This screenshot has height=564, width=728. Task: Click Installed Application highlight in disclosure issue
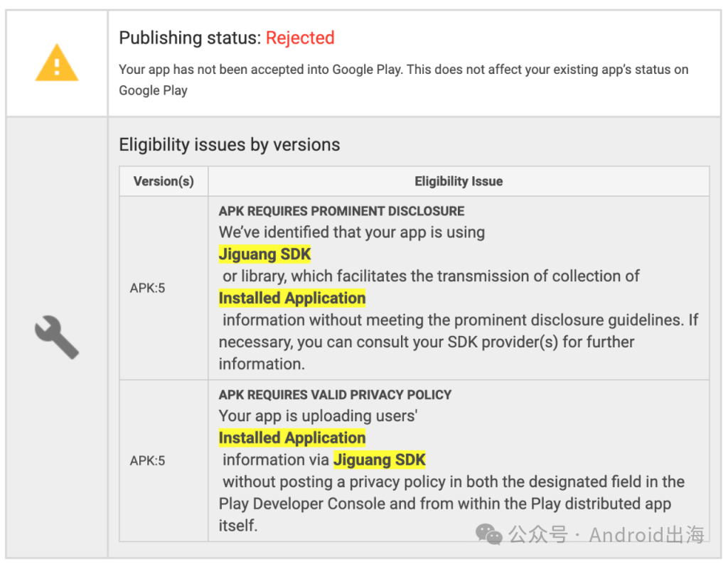click(292, 298)
